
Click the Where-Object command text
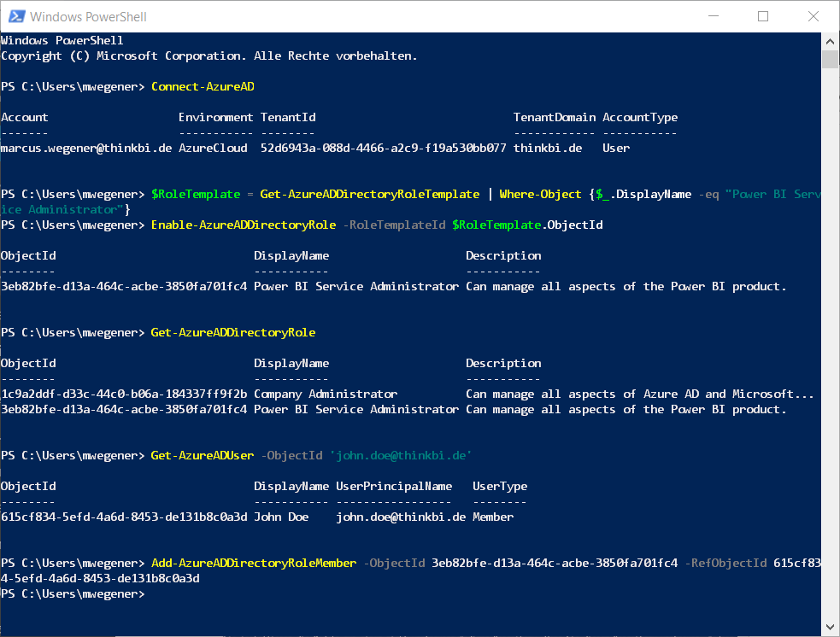pyautogui.click(x=540, y=195)
